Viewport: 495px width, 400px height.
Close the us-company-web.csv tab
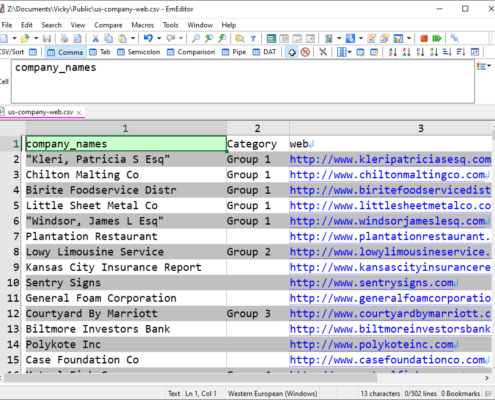tap(79, 113)
